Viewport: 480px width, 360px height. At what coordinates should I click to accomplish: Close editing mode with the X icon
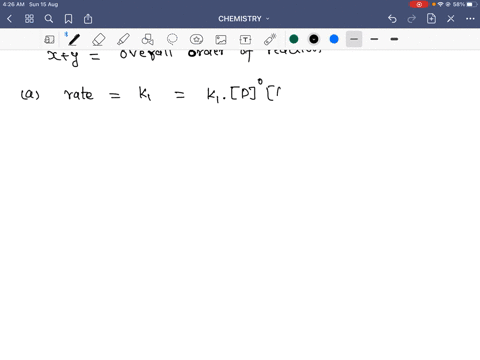click(x=451, y=19)
